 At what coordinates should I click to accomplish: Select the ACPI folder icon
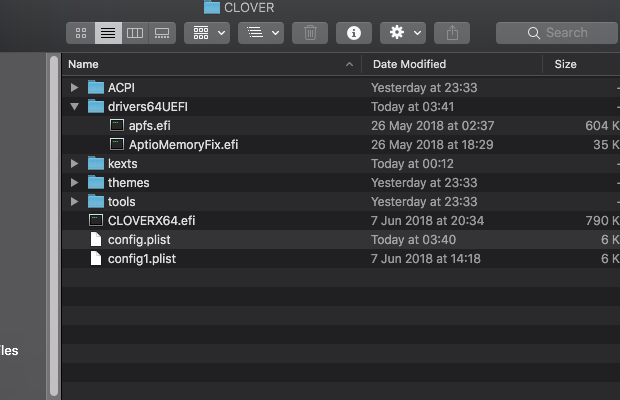point(96,87)
